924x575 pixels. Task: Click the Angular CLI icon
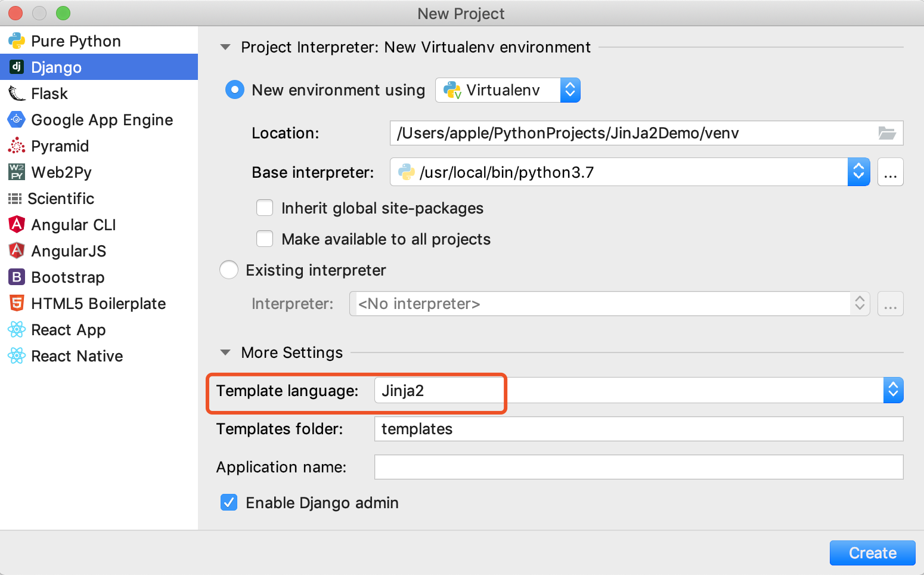[16, 225]
